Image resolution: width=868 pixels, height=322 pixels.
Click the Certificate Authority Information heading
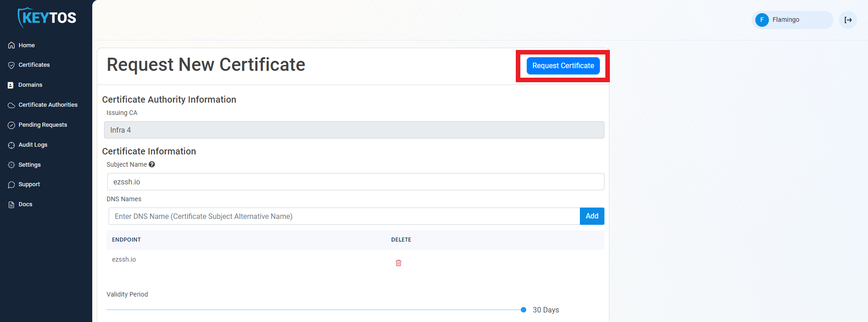tap(169, 99)
